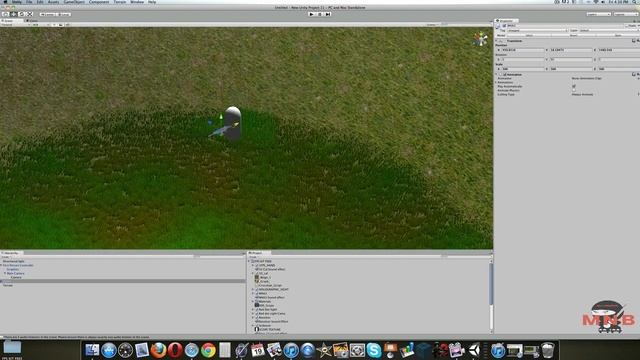Open the Animation component gear menu

638,74
